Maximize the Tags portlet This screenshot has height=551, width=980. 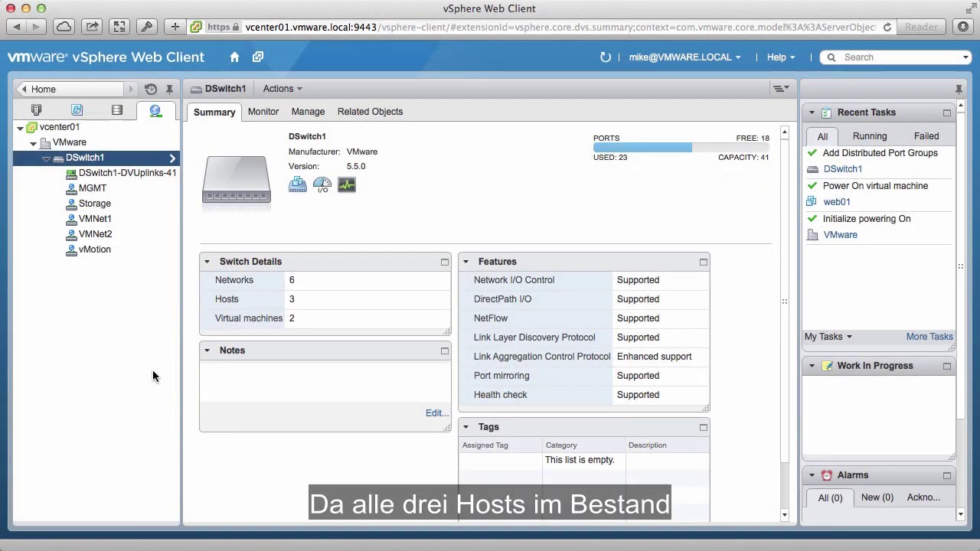[x=704, y=427]
